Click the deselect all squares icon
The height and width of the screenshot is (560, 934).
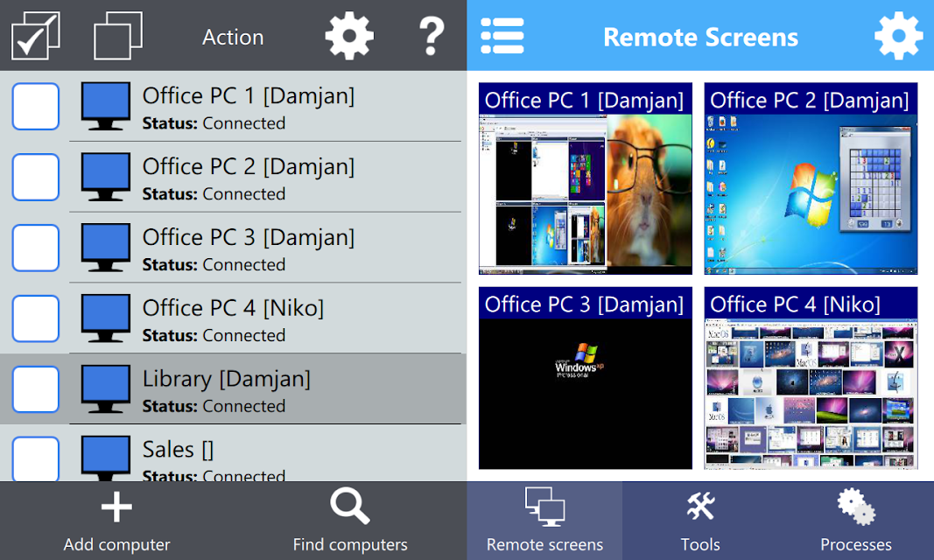pos(118,36)
